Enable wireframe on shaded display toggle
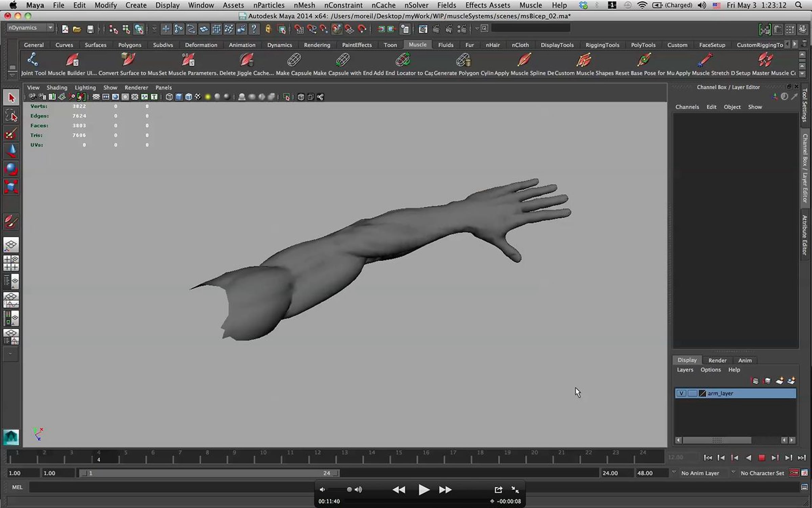Viewport: 812px width, 508px height. point(188,97)
